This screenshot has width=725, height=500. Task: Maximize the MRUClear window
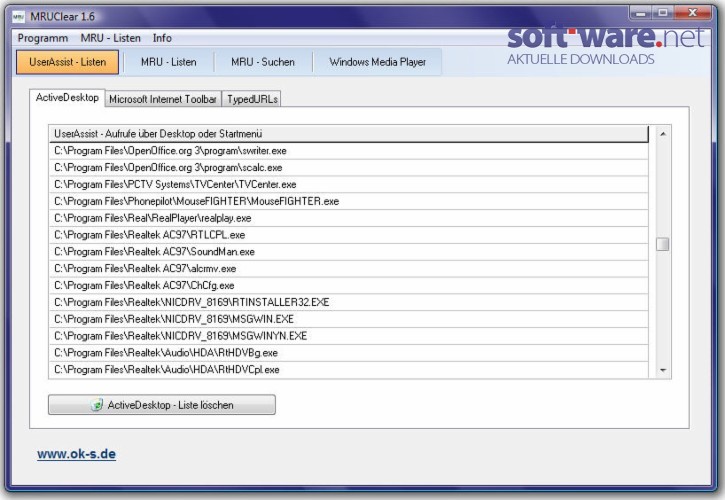(x=663, y=13)
